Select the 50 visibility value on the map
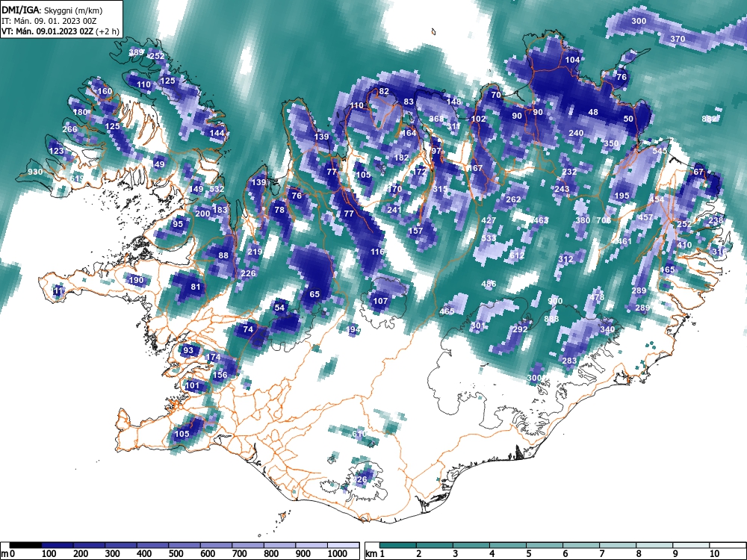The image size is (747, 560). coord(629,119)
